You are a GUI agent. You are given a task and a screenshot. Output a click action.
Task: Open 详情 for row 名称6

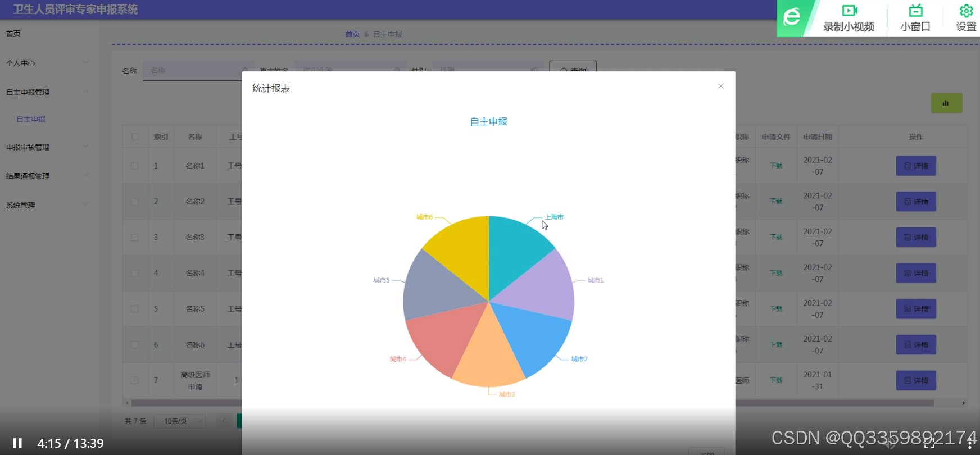(x=916, y=344)
